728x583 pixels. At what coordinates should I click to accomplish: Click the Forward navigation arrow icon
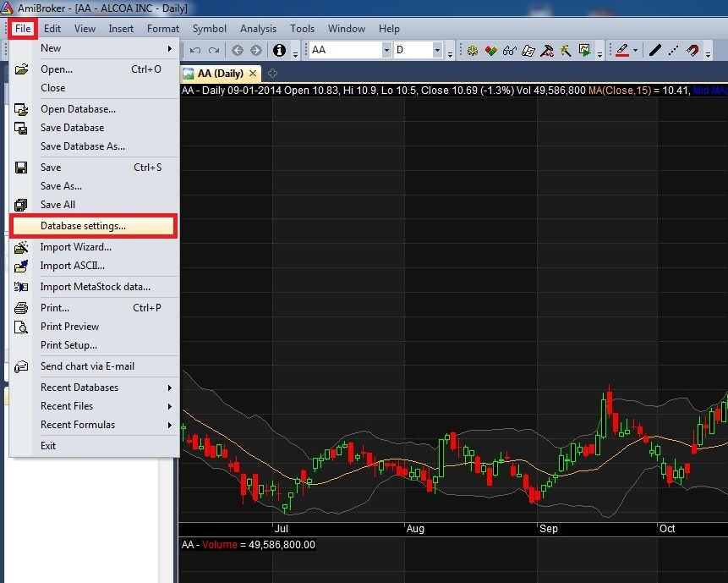(x=256, y=50)
